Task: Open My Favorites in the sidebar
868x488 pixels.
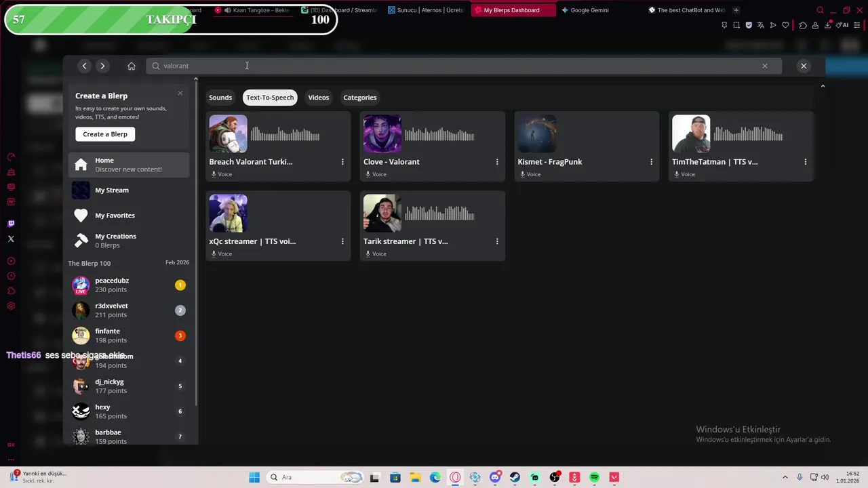Action: coord(129,216)
